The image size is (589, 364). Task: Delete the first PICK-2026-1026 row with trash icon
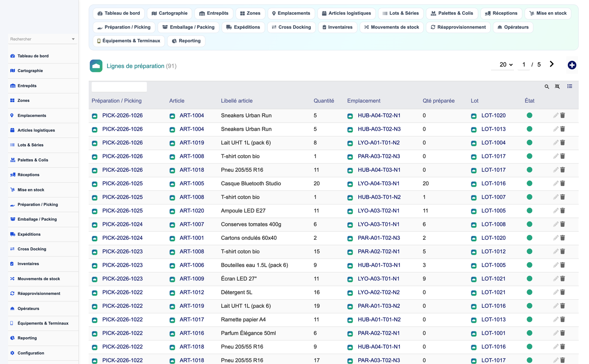(563, 115)
